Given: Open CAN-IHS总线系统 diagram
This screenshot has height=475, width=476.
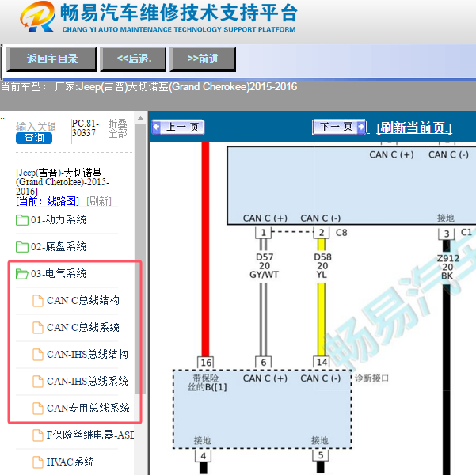Looking at the screenshot, I should [87, 382].
